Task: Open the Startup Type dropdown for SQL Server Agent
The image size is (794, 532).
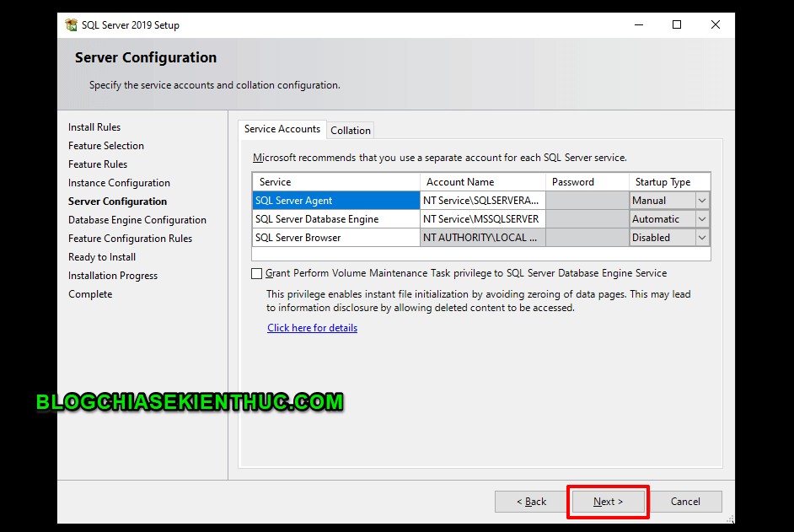Action: pyautogui.click(x=702, y=200)
